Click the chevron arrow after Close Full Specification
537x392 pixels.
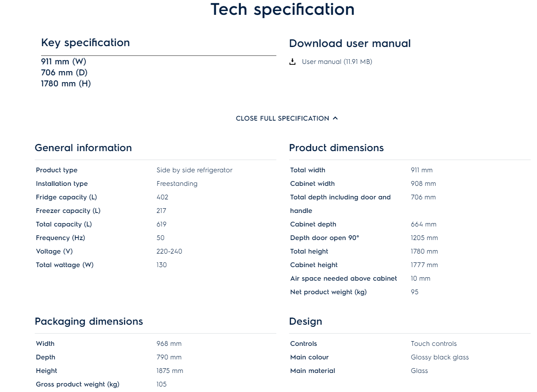click(335, 118)
